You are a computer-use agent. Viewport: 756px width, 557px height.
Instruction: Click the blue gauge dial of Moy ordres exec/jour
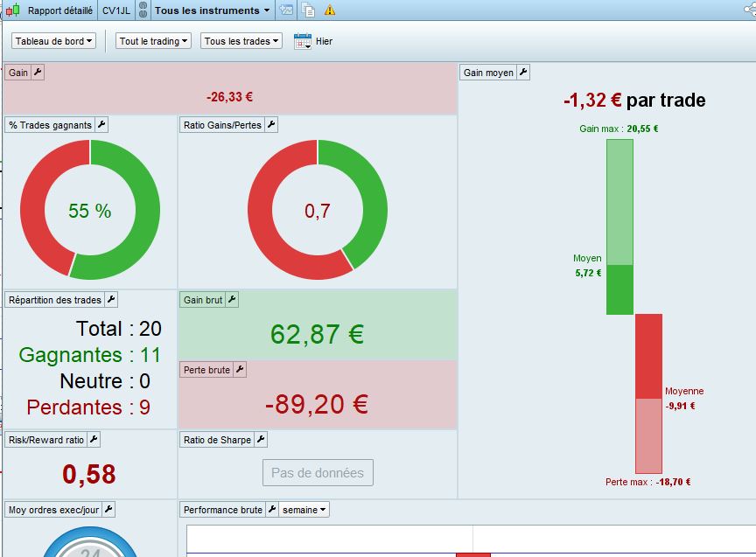90,542
